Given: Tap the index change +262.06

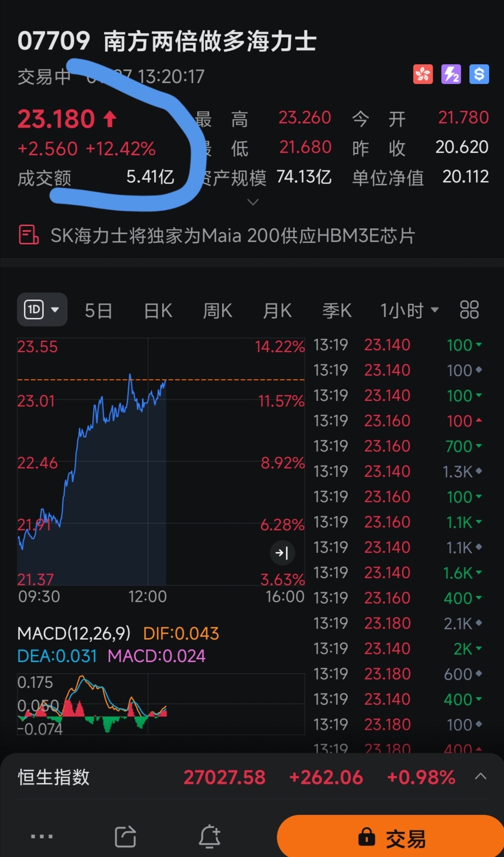Looking at the screenshot, I should pos(326,777).
